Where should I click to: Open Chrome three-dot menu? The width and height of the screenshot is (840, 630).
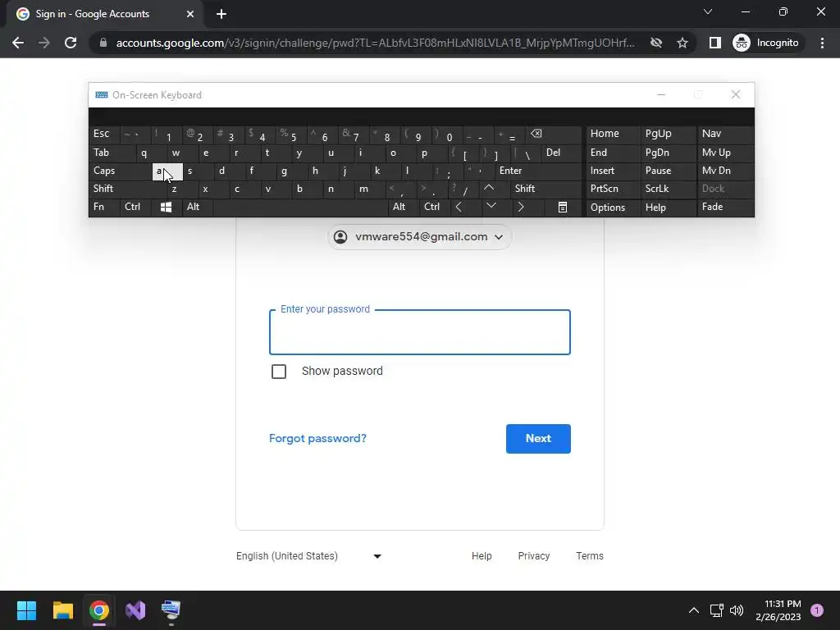tap(822, 43)
